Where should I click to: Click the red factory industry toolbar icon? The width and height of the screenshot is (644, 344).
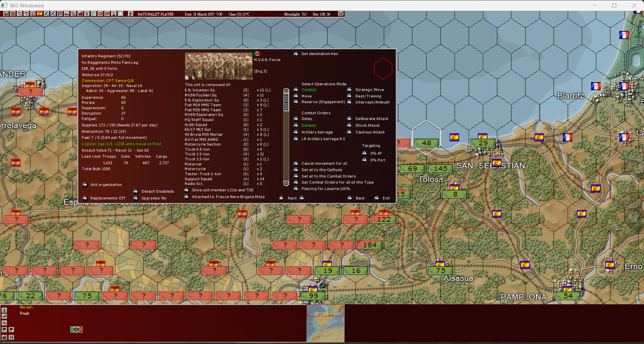80,14
